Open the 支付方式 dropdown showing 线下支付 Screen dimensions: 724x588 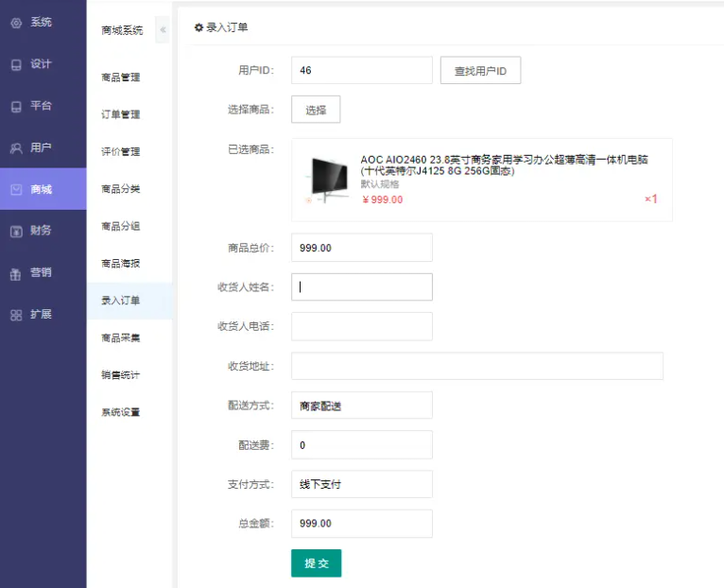click(x=362, y=484)
